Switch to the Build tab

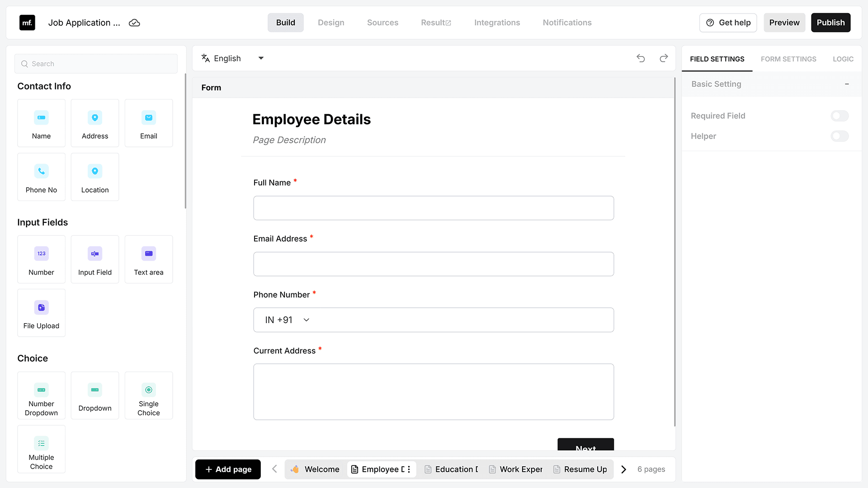[286, 23]
